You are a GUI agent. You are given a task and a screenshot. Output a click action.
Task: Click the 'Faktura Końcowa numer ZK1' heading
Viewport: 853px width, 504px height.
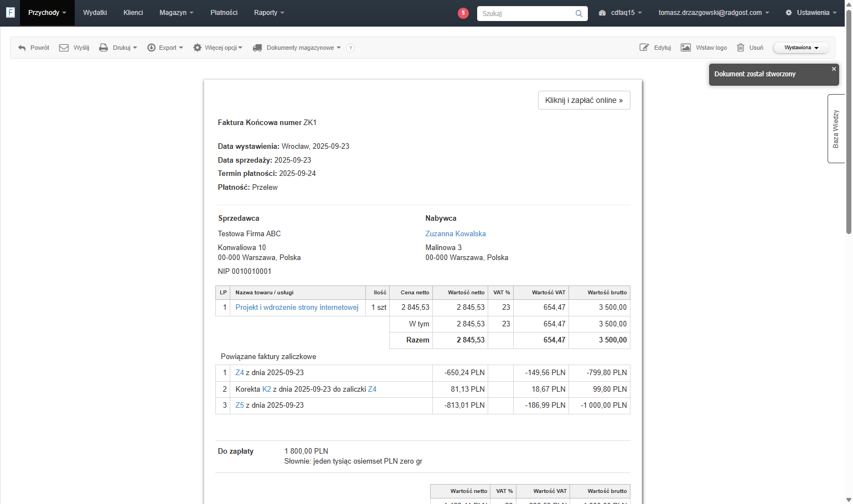[x=267, y=123]
